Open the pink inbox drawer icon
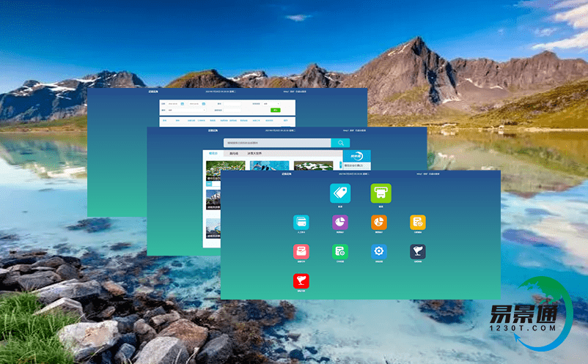Image resolution: width=588 pixels, height=364 pixels. [301, 252]
